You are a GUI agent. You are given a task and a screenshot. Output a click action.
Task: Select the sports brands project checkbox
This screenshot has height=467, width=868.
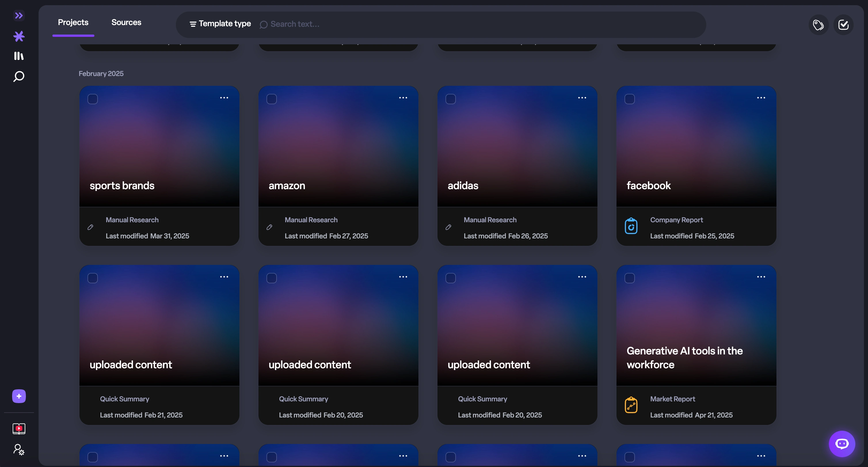coord(93,99)
